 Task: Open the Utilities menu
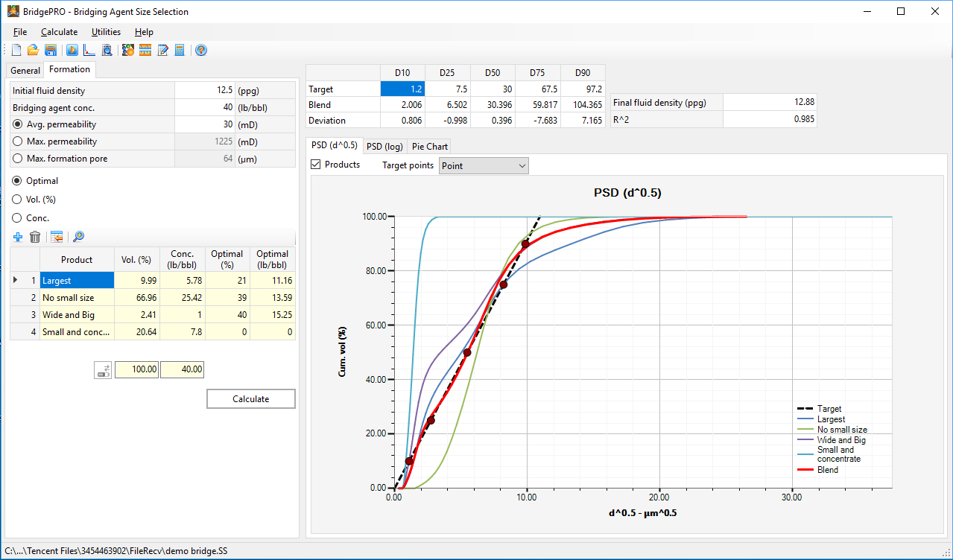[106, 32]
